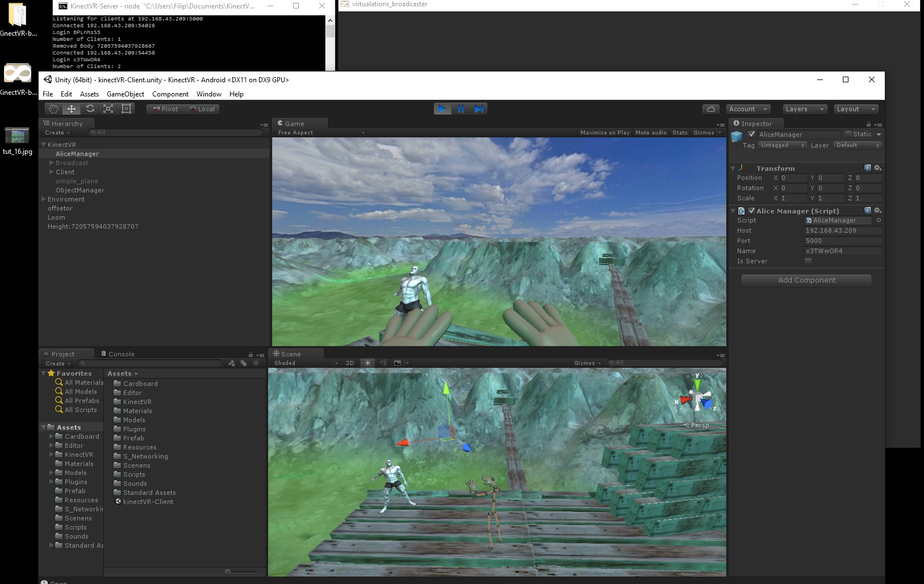Open the Cloud services icon
Screen dimensions: 924x584
tap(710, 109)
